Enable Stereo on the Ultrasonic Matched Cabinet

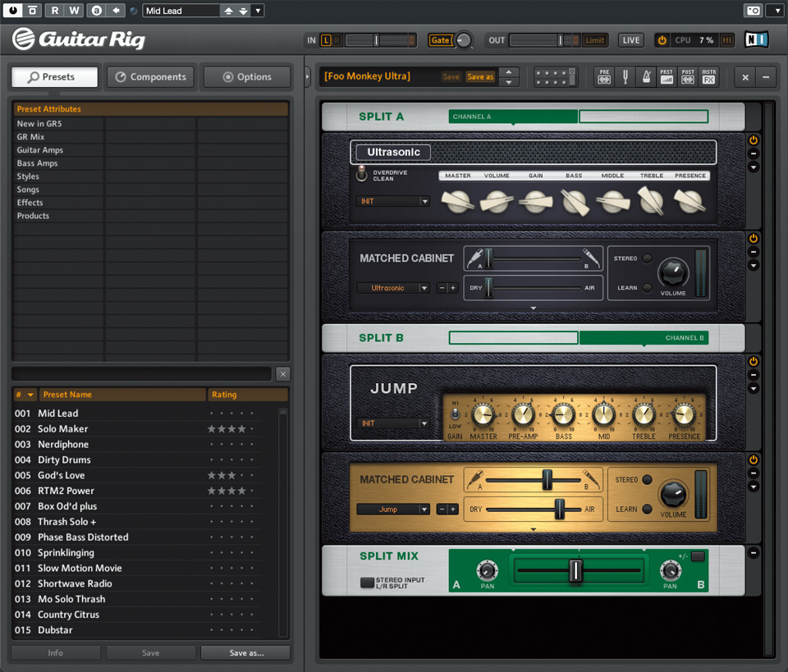pyautogui.click(x=648, y=258)
